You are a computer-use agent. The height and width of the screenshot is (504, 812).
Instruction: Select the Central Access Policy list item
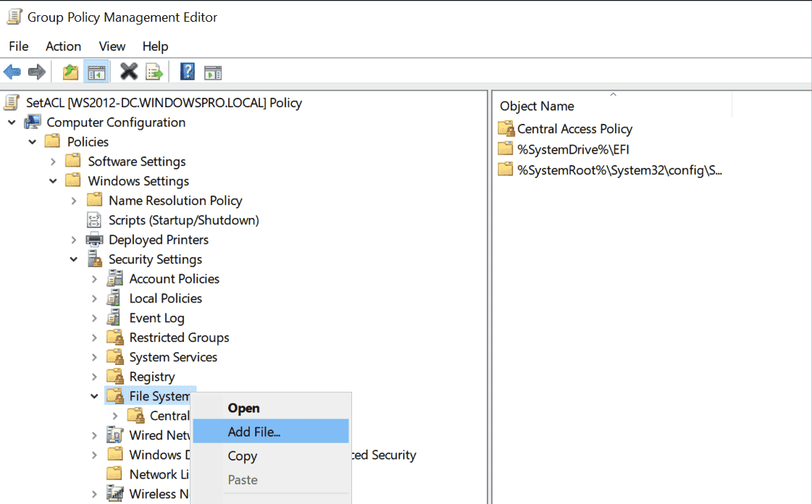574,129
